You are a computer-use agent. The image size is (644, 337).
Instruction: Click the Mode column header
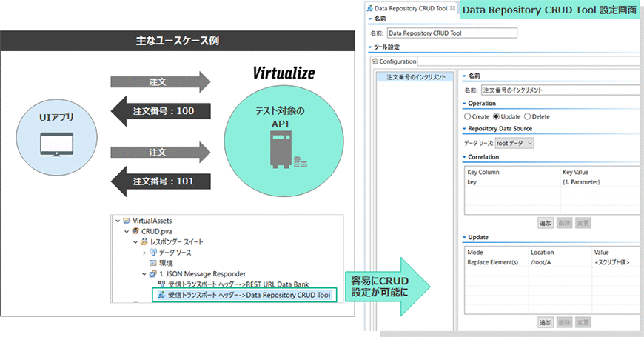[475, 252]
